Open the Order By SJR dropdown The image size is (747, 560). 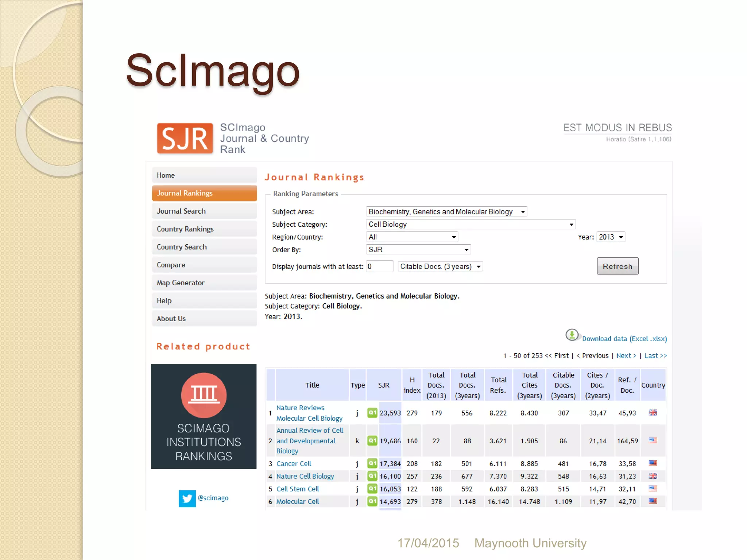pos(418,249)
